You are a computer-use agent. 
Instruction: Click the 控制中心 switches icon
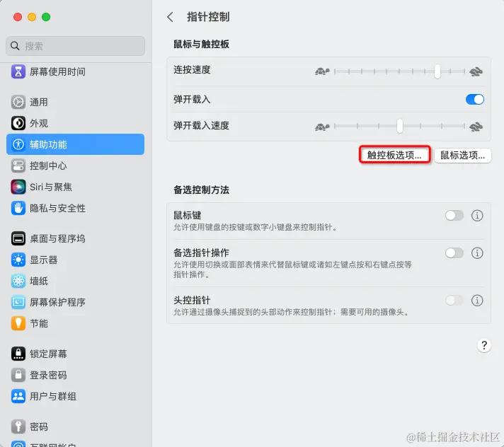[x=18, y=166]
